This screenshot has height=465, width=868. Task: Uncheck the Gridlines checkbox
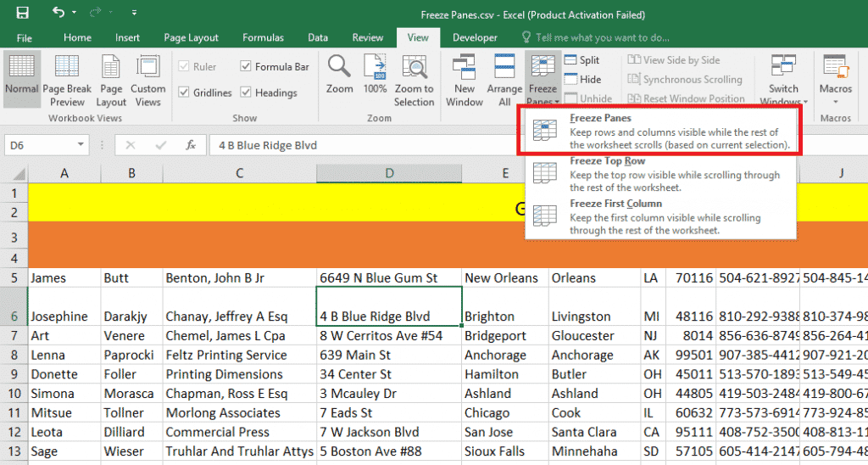(184, 92)
